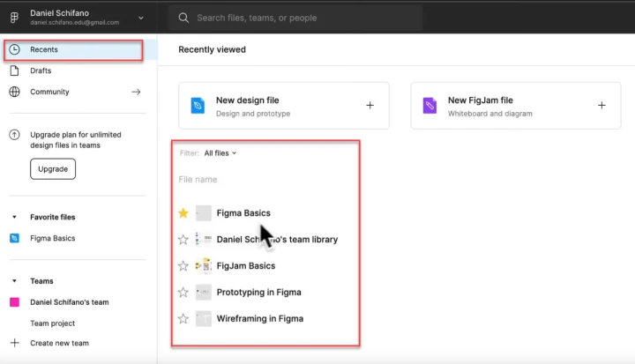Screen dimensions: 635x364
Task: Click the plus on the New FigJam file card
Action: (x=601, y=105)
